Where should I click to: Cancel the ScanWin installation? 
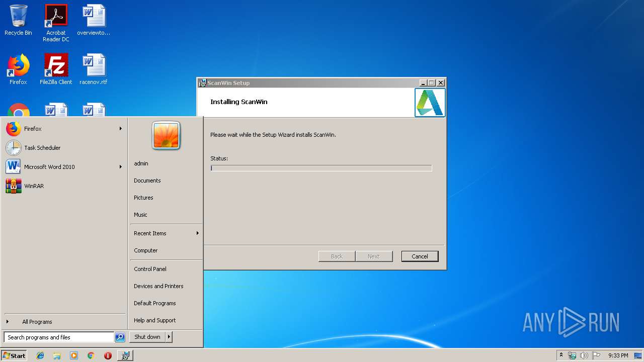[x=420, y=256]
